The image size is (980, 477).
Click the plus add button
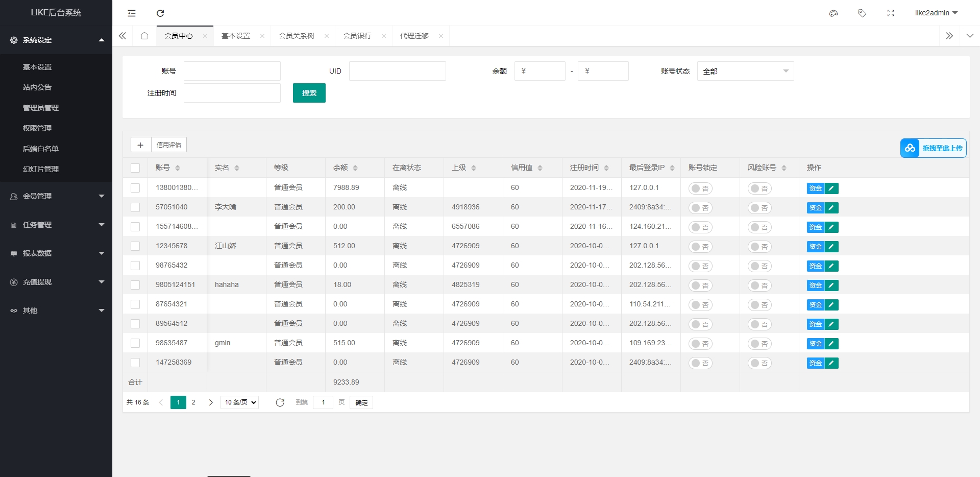pyautogui.click(x=140, y=145)
